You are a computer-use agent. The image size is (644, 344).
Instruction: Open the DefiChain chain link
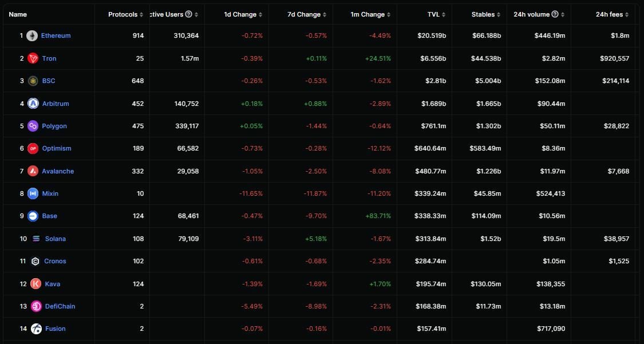tap(60, 306)
